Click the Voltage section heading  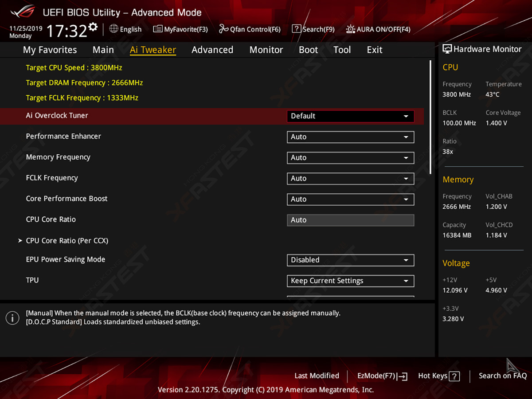coord(456,263)
